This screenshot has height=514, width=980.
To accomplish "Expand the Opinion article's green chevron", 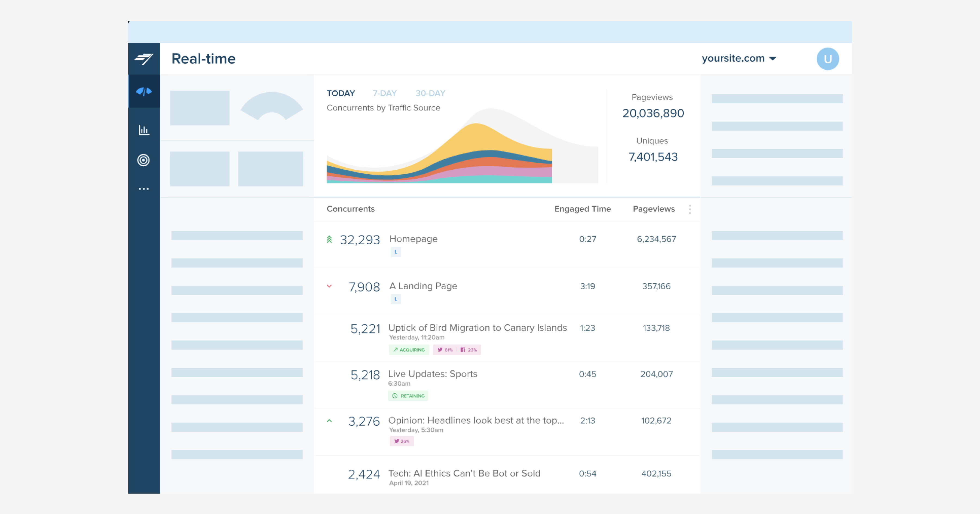I will click(x=329, y=420).
